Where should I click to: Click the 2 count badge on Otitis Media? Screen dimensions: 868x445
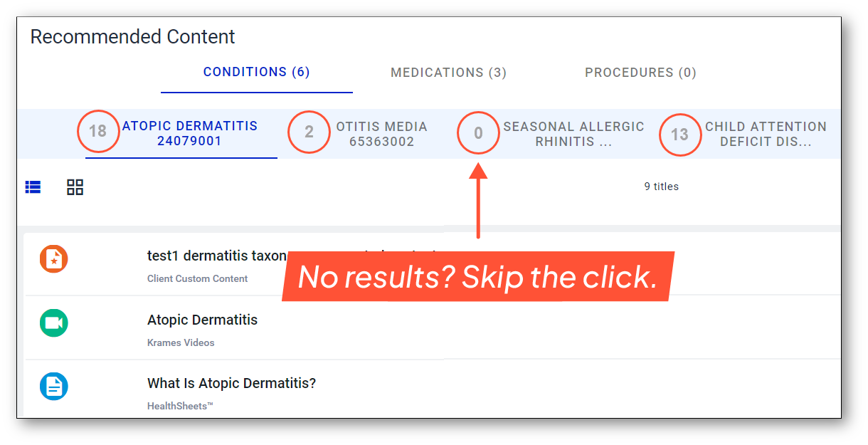pos(309,132)
